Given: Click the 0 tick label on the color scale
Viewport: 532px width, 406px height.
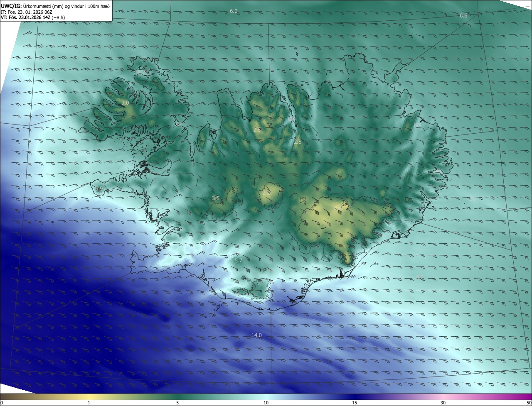Looking at the screenshot, I should coord(1,403).
